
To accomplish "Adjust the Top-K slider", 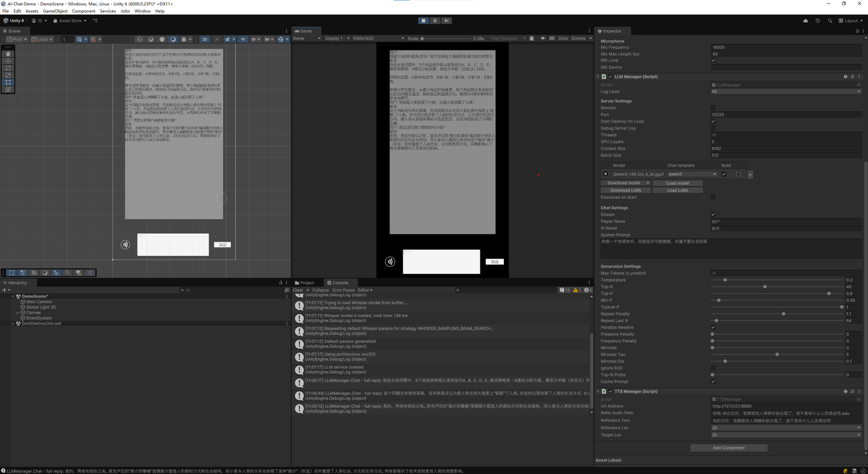I will [778, 287].
